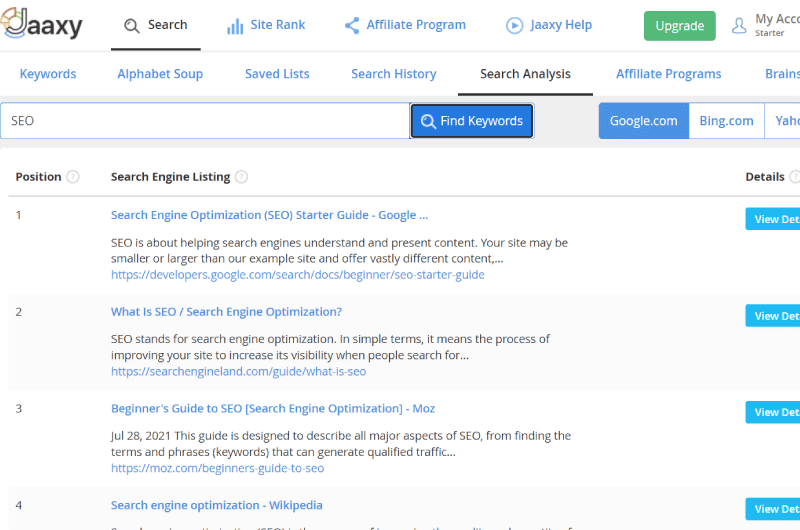Select the Search Analysis tab
Screen dimensions: 800x530
click(525, 74)
